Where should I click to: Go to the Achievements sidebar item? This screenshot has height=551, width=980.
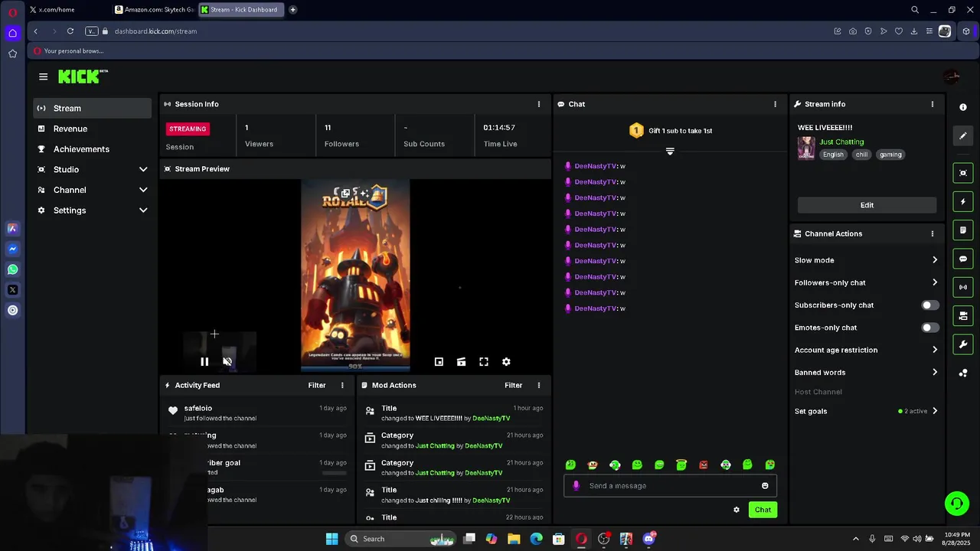pyautogui.click(x=93, y=149)
